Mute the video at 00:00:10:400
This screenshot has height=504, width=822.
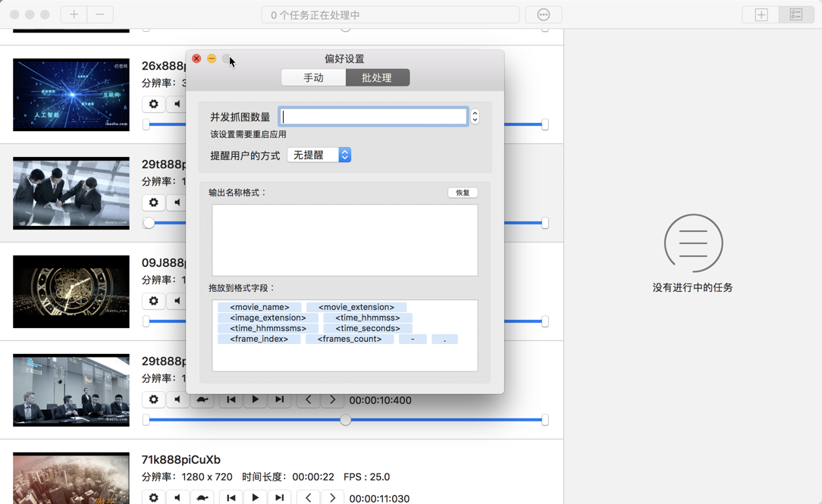click(x=177, y=399)
